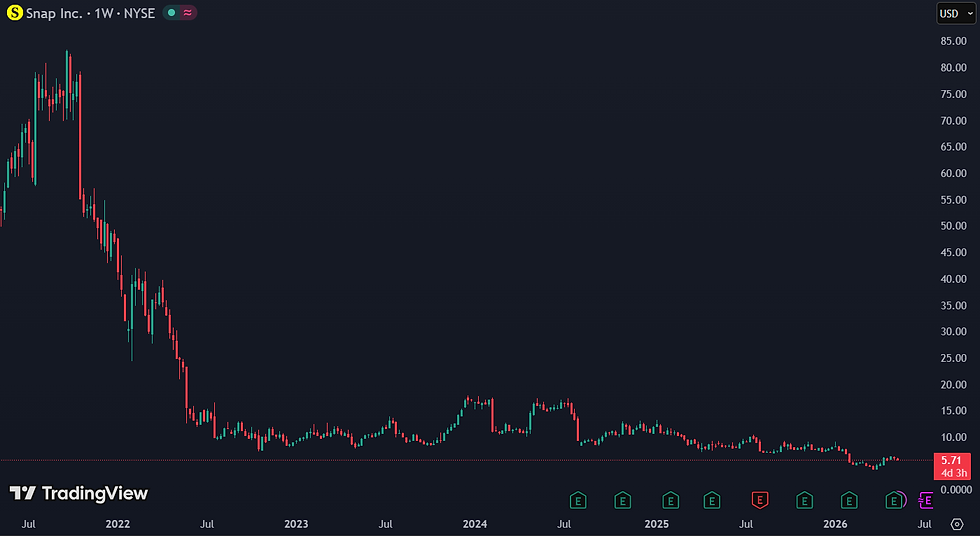Click the TradingView logo
Screen dimensions: 980x536
pos(79,494)
